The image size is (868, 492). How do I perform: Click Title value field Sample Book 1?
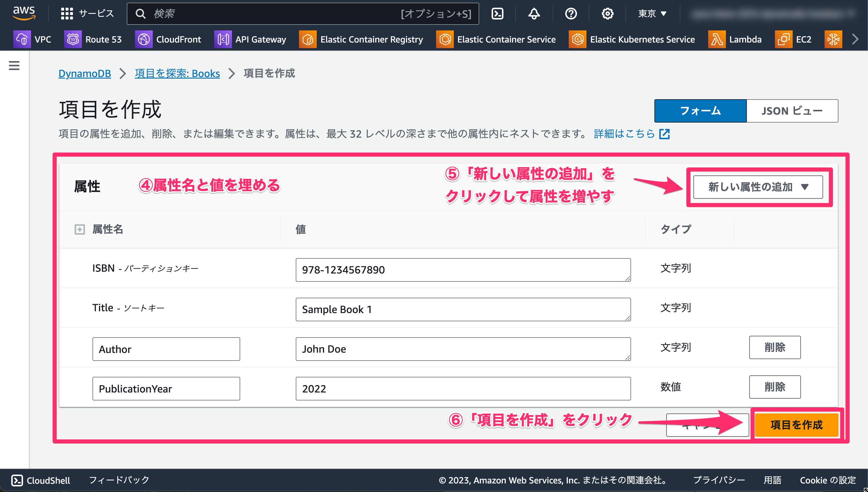(463, 309)
